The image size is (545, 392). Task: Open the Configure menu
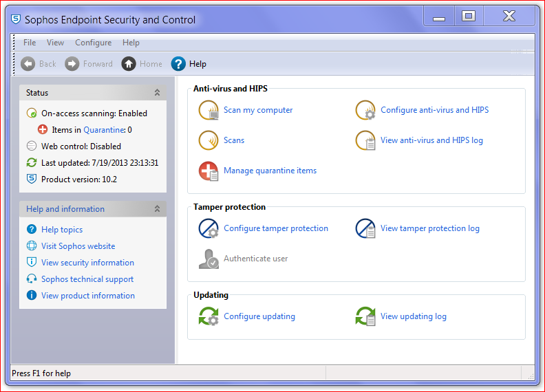(x=93, y=43)
